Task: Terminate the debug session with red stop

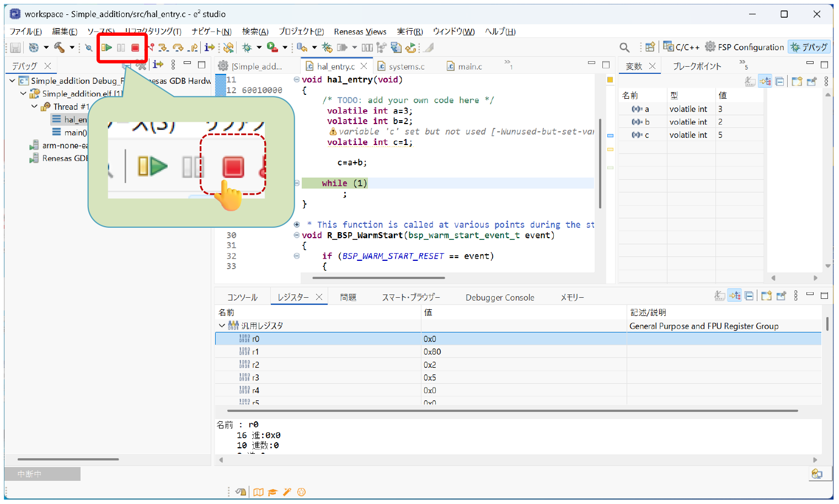Action: (x=135, y=48)
